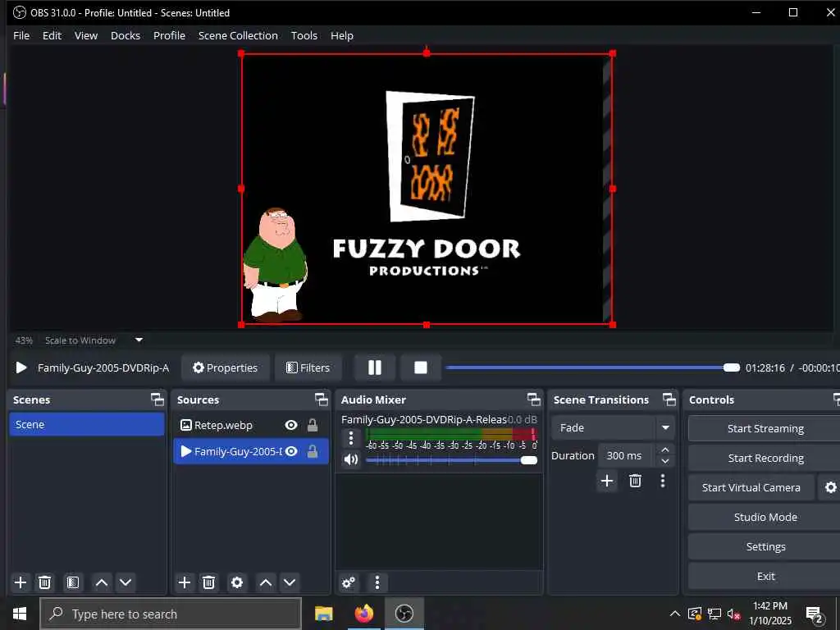
Task: Add a new configurable transition
Action: click(607, 481)
